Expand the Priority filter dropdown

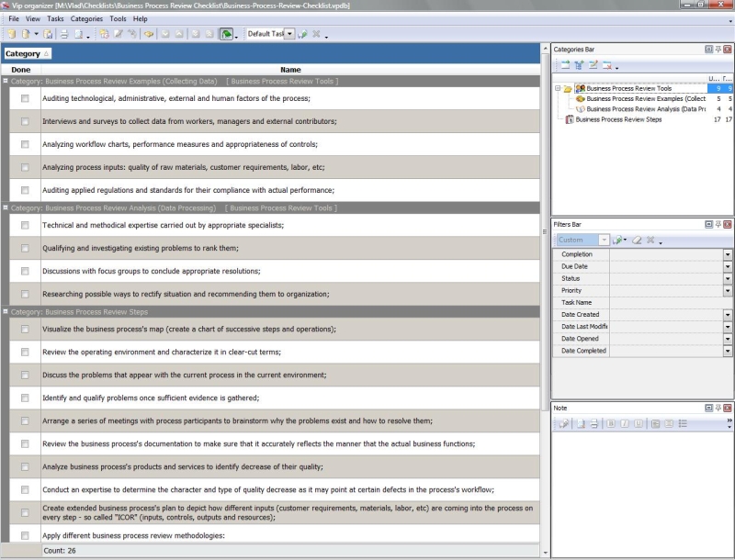click(728, 291)
